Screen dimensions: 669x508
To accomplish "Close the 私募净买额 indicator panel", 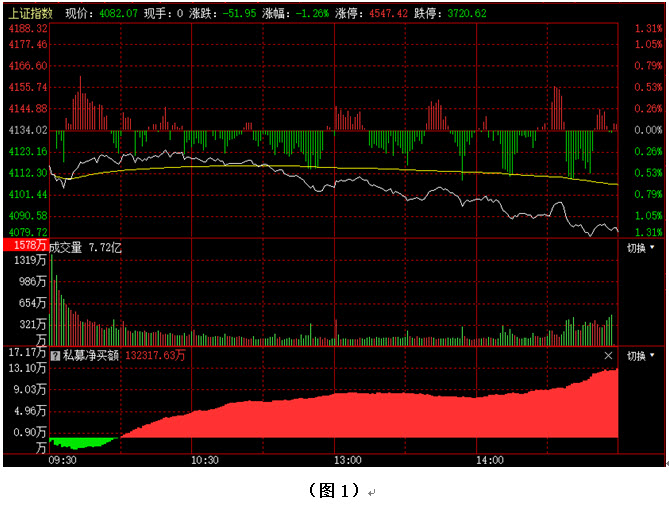I will click(608, 355).
